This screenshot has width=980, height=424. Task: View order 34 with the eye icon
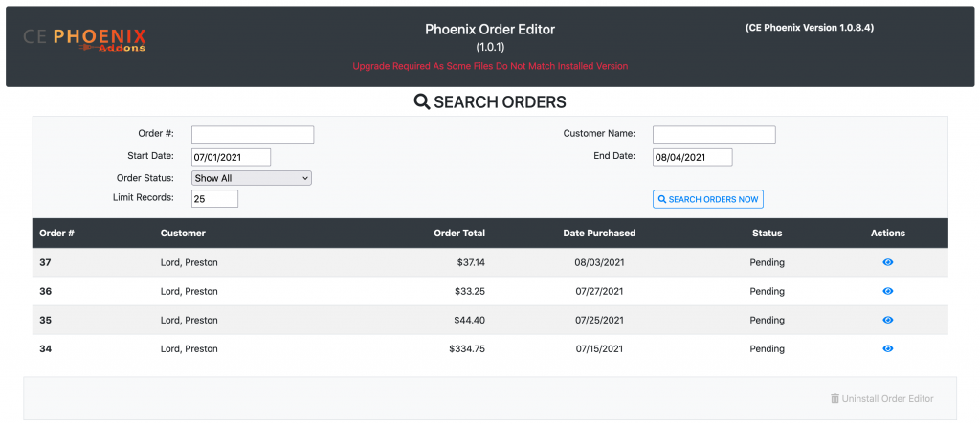tap(887, 349)
